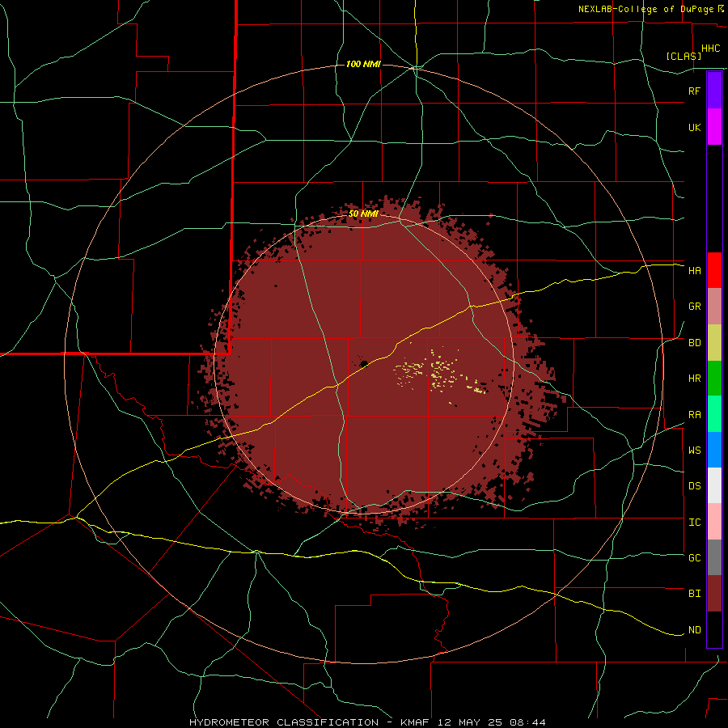
Task: Click the HR green legend swatch
Action: click(x=714, y=378)
